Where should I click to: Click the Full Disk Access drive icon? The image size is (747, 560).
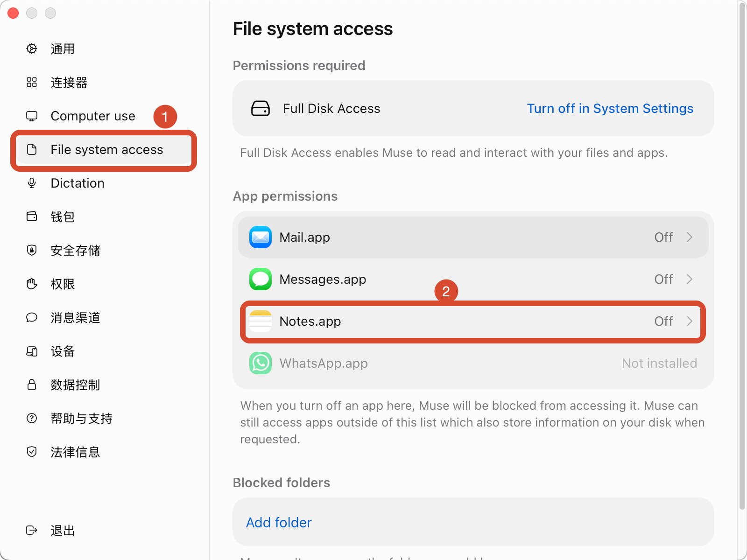(261, 108)
